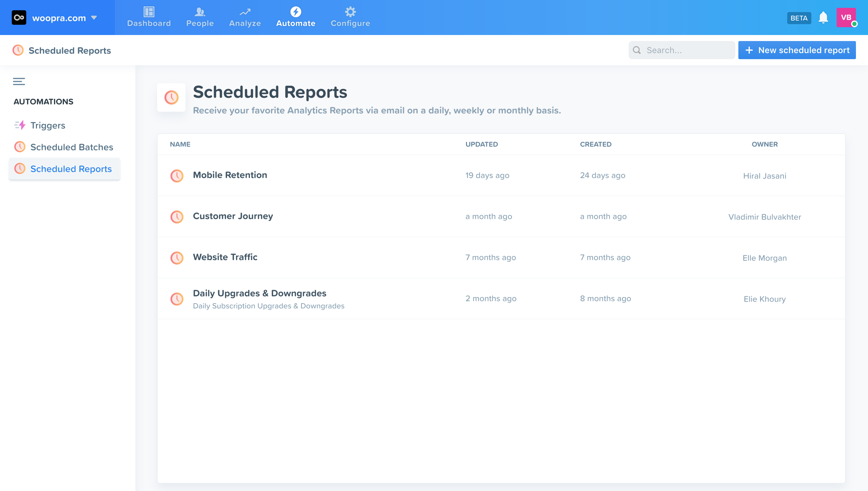The image size is (868, 491).
Task: Click the notifications bell icon
Action: [x=823, y=18]
